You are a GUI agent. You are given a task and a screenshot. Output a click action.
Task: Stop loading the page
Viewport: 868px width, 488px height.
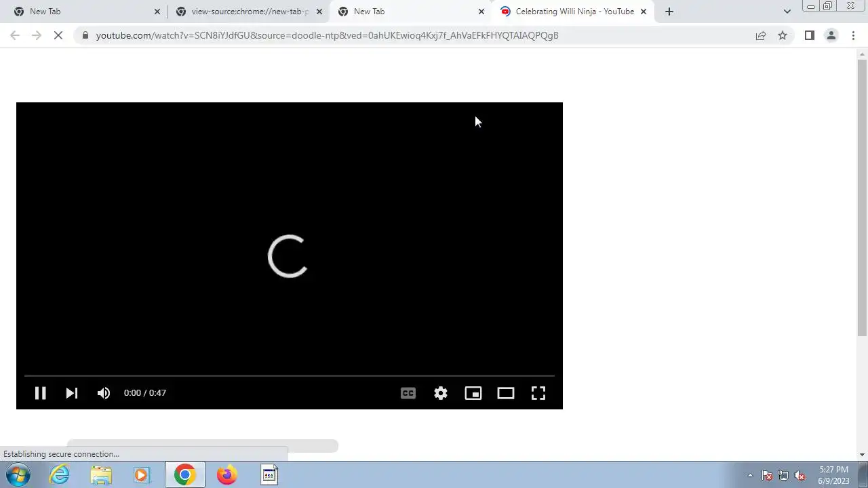click(x=58, y=35)
